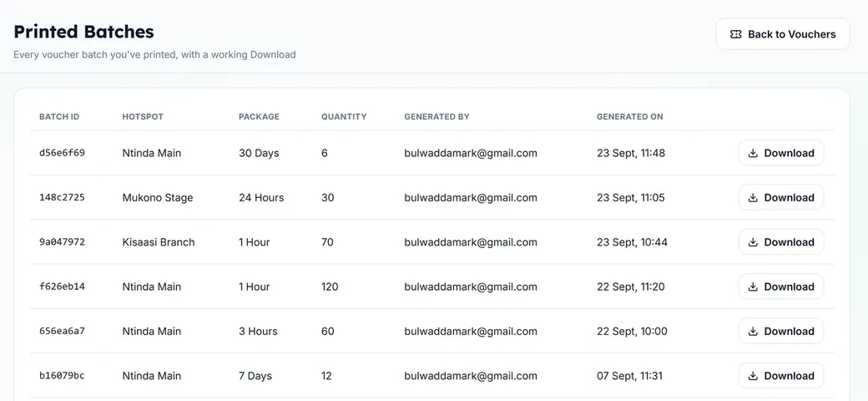
Task: Click the Batch ID column header
Action: pyautogui.click(x=59, y=117)
